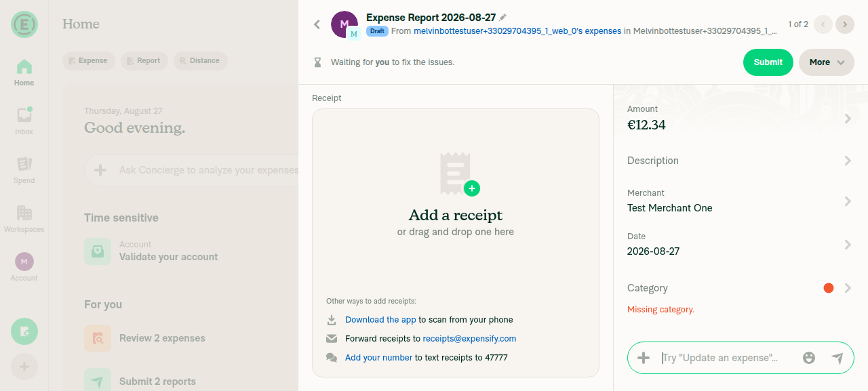Image resolution: width=868 pixels, height=391 pixels.
Task: Click the pencil icon to rename the report
Action: [502, 18]
